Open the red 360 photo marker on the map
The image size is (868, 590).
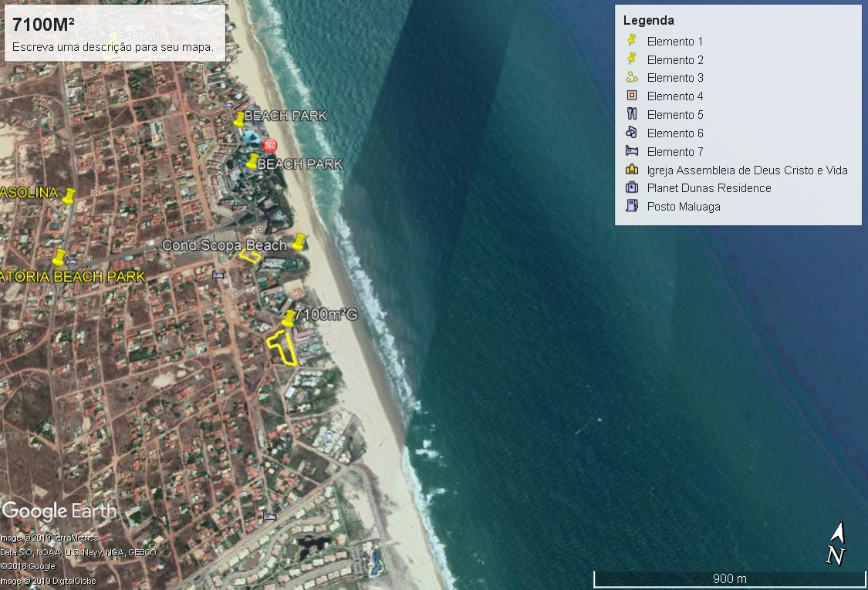pyautogui.click(x=270, y=145)
